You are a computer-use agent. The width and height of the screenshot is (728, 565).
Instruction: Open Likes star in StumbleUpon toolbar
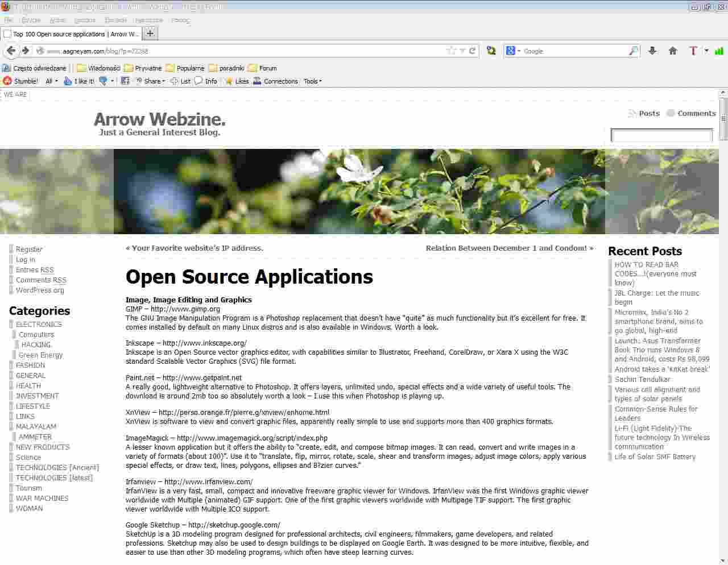coord(237,81)
